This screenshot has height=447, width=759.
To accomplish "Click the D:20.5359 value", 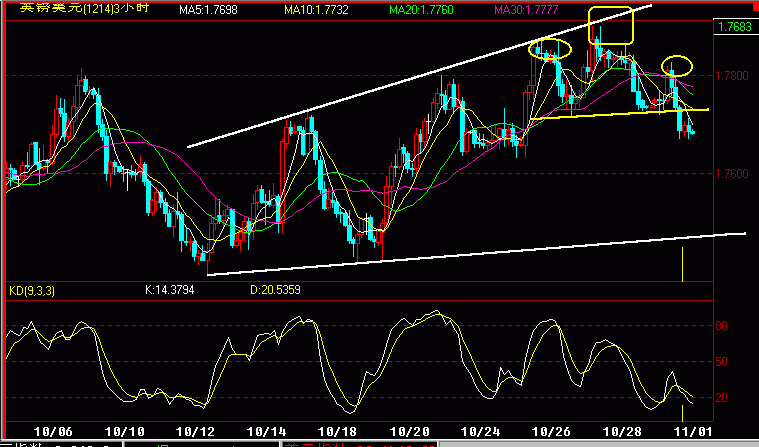I will point(275,290).
